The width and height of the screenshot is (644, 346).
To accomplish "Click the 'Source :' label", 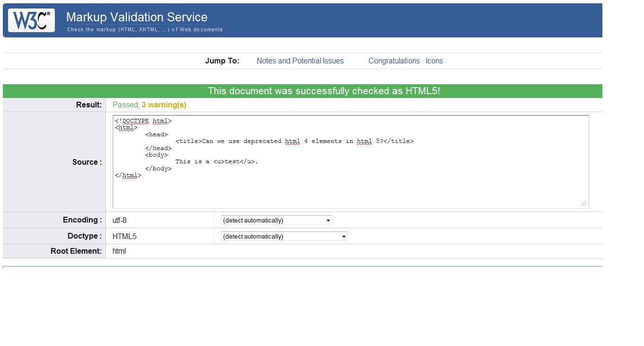I will [x=87, y=162].
